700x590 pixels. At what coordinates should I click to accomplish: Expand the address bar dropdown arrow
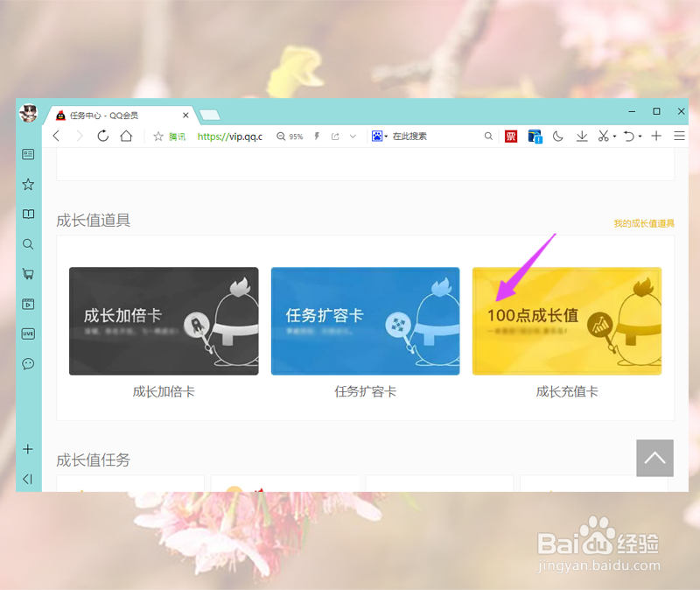click(353, 137)
